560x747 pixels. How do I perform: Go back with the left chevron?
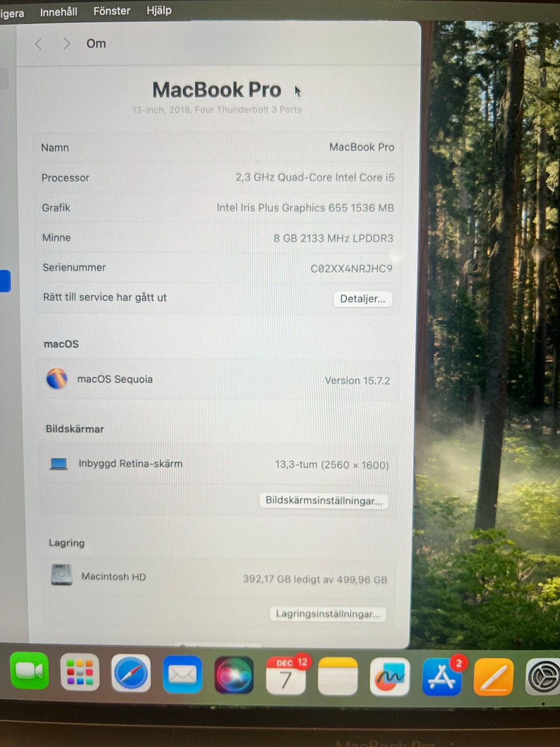click(x=38, y=44)
